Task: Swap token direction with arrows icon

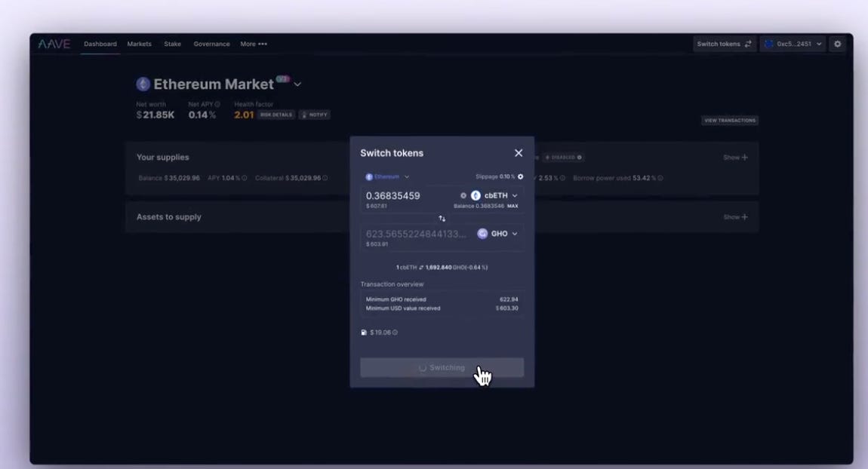Action: [x=442, y=219]
